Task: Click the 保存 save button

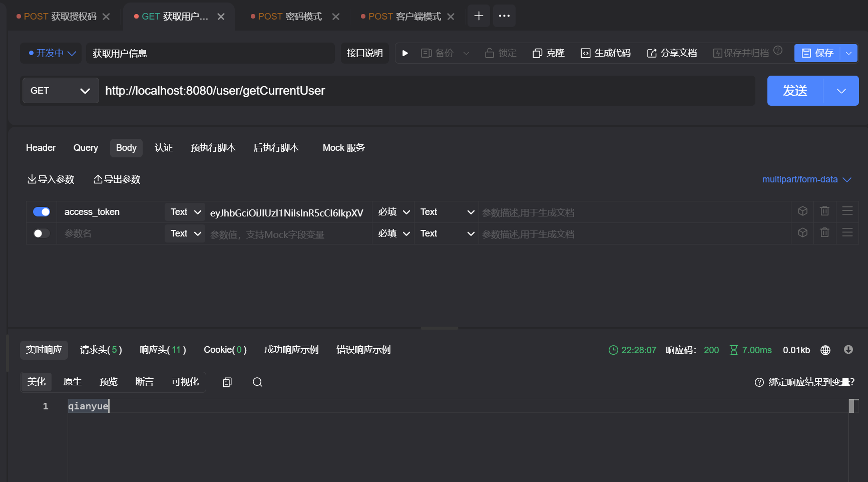Action: tap(817, 53)
